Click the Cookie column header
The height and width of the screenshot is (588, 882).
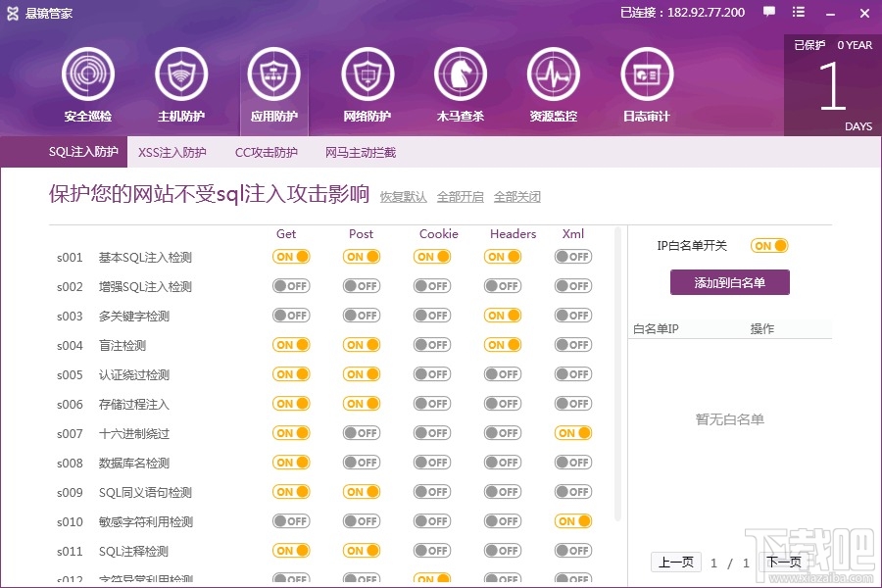439,233
